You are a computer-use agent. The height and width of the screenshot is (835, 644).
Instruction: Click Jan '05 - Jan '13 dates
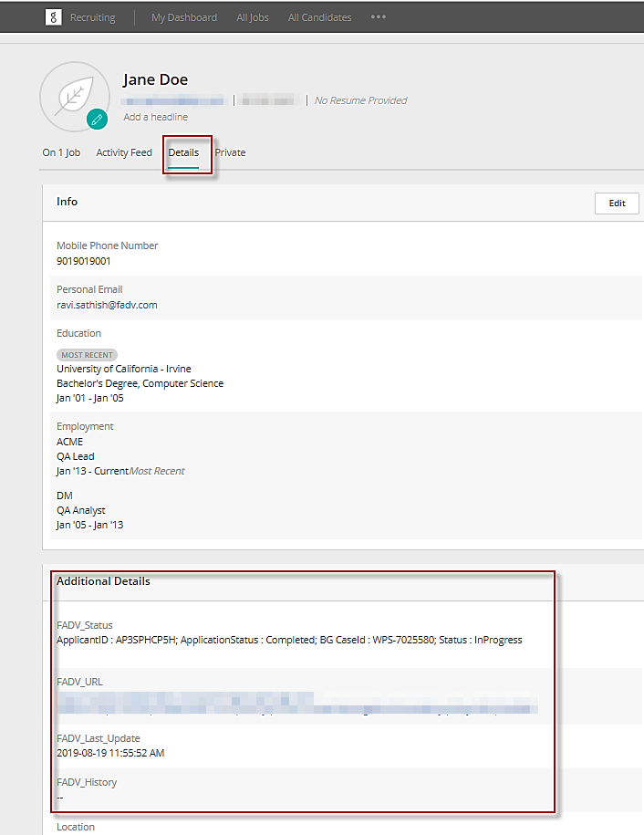pos(90,525)
